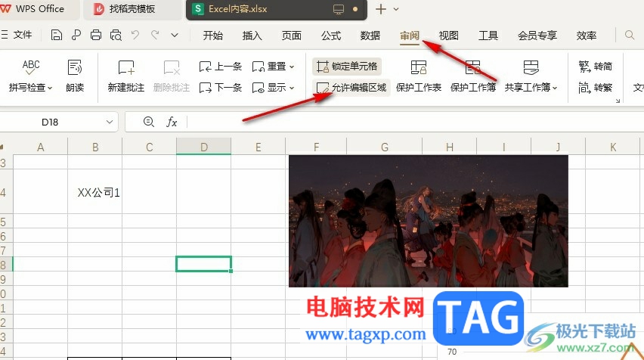
Task: Expand the 共享工作簿 dropdown arrow
Action: (555, 88)
